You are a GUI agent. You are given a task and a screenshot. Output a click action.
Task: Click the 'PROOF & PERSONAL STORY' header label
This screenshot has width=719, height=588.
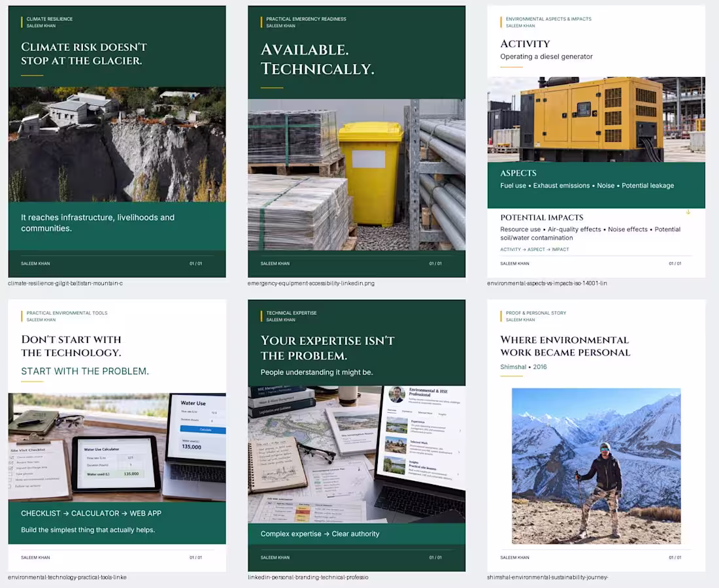pos(536,313)
